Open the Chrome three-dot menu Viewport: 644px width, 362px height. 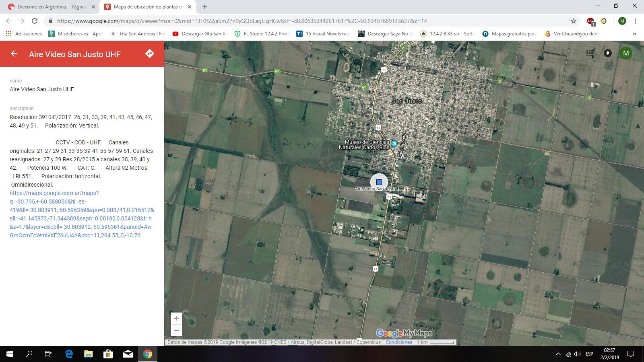tap(635, 21)
